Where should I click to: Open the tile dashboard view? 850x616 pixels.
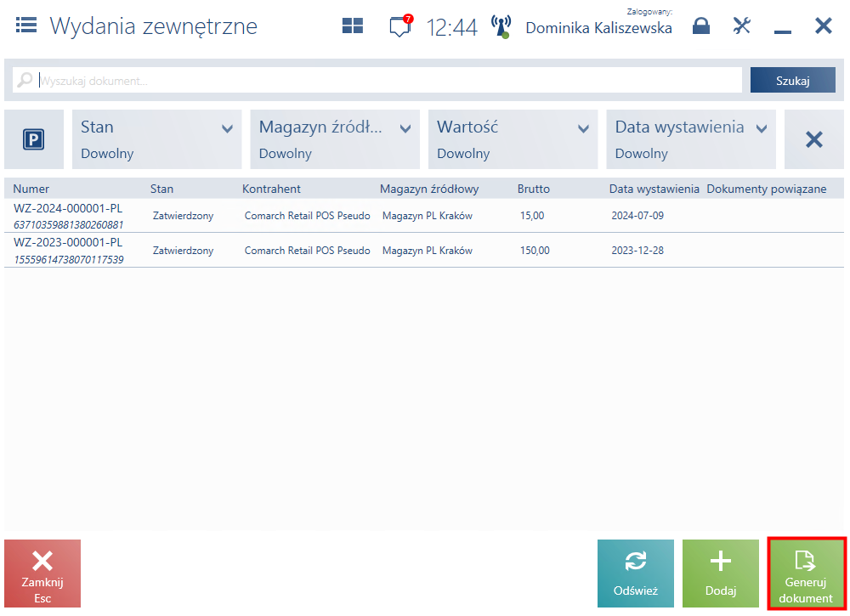353,25
